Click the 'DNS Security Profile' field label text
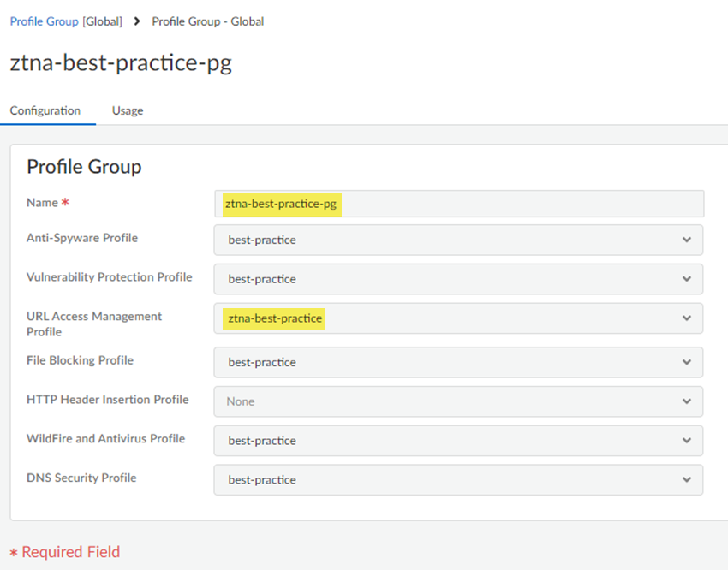This screenshot has width=728, height=570. (x=81, y=478)
